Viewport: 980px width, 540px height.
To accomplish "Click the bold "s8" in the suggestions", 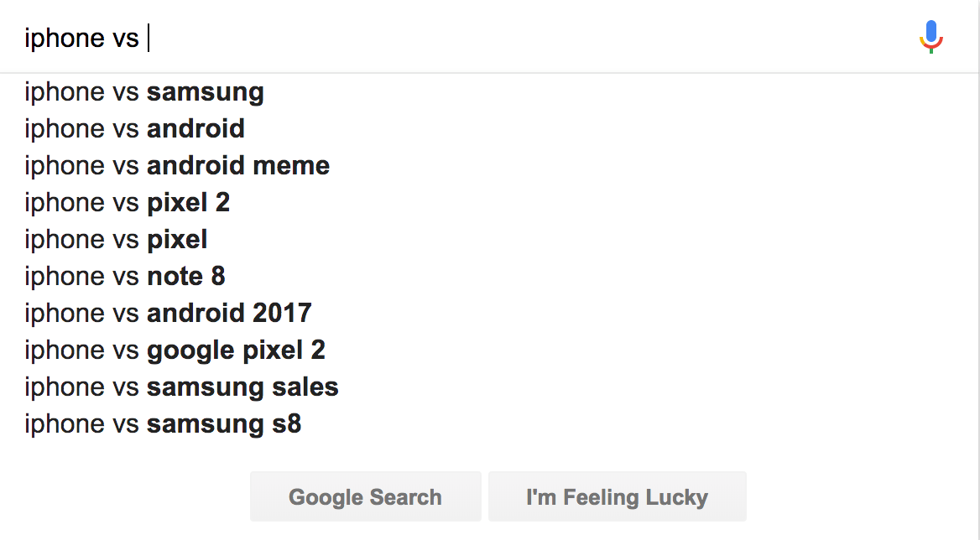I will (x=286, y=423).
